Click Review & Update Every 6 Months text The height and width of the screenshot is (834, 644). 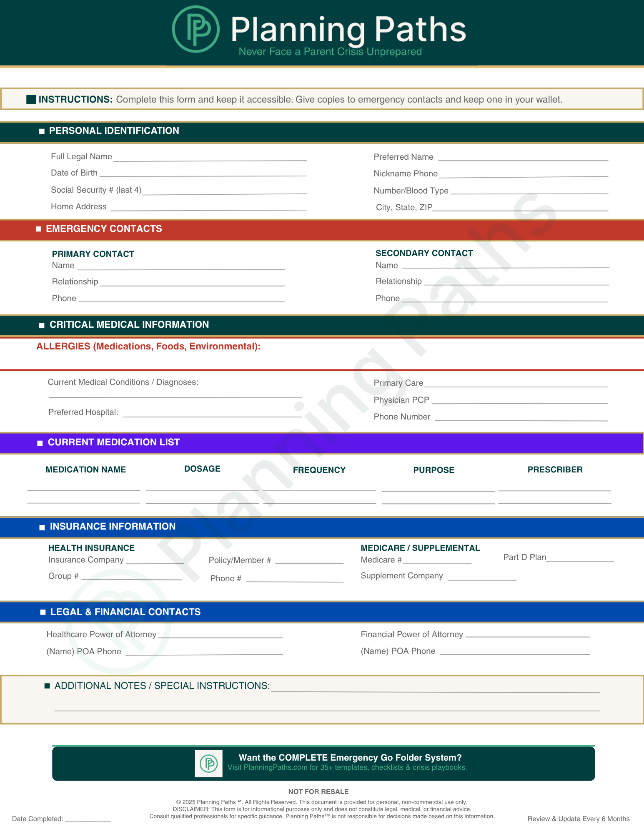(x=579, y=819)
